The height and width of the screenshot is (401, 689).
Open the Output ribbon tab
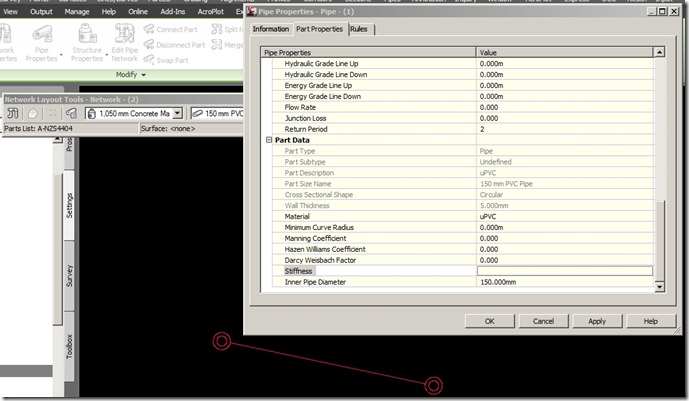pos(41,12)
